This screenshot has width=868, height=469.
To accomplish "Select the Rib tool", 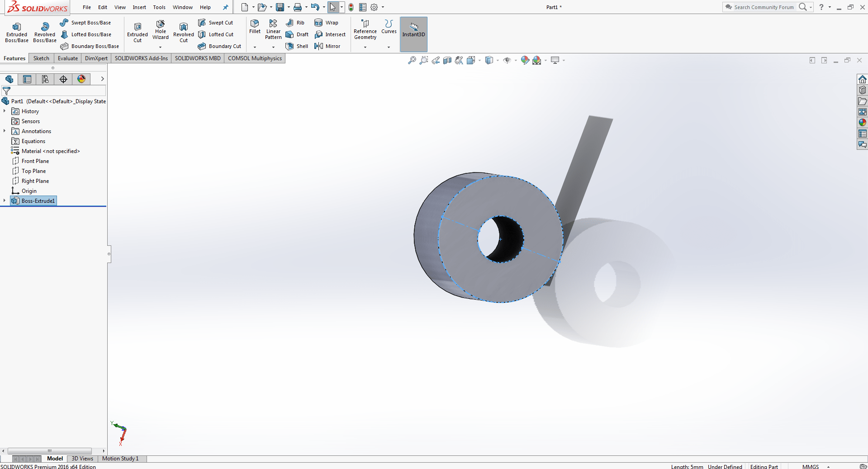I will [295, 23].
